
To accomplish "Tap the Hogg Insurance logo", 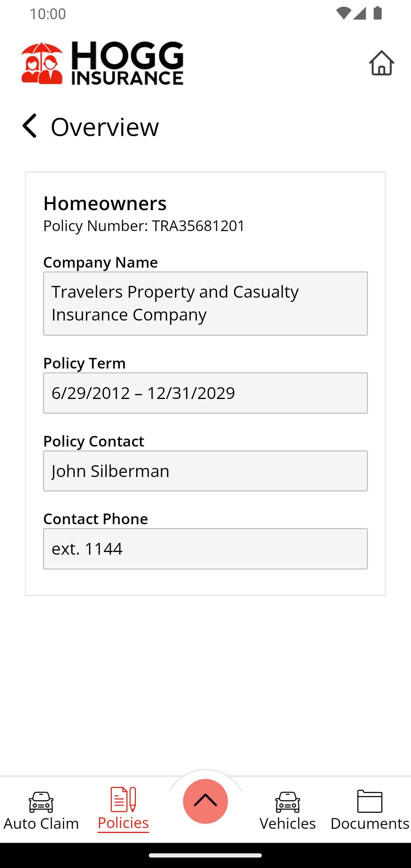I will coord(102,63).
